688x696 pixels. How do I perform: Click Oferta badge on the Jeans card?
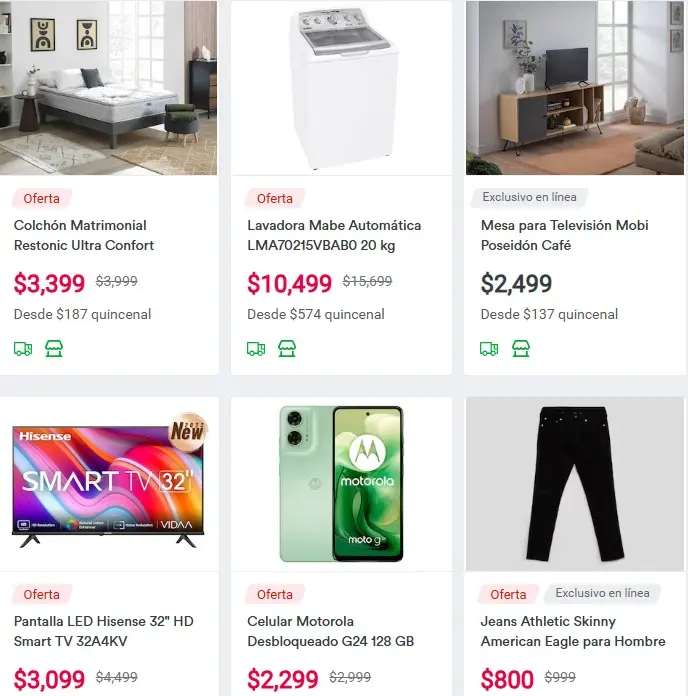click(x=508, y=594)
